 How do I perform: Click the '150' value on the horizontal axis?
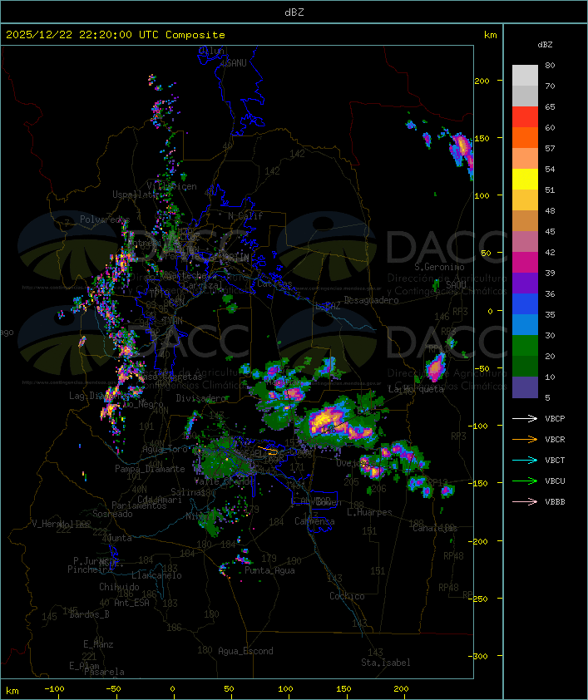(343, 689)
